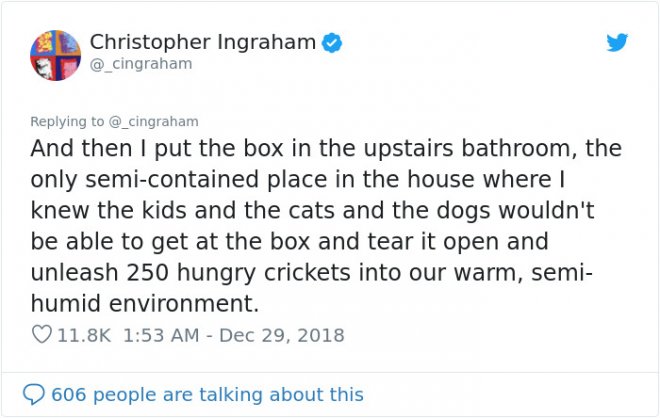This screenshot has width=660, height=418.
Task: Click the speech bubble reply icon
Action: pyautogui.click(x=34, y=394)
